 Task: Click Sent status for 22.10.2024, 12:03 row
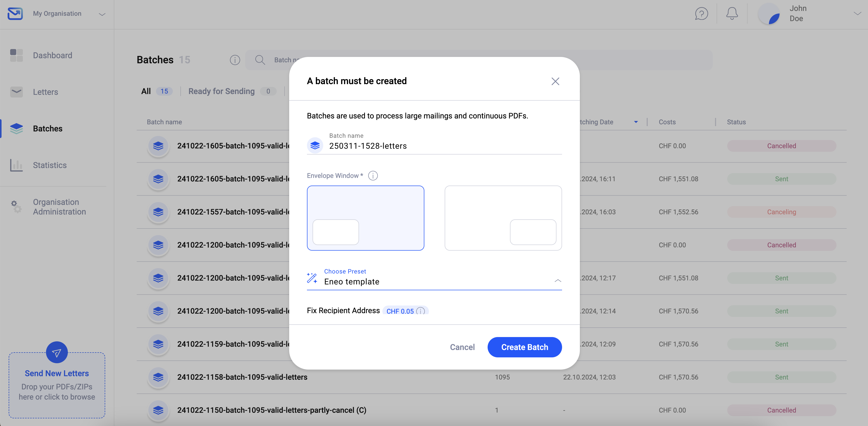(x=782, y=377)
